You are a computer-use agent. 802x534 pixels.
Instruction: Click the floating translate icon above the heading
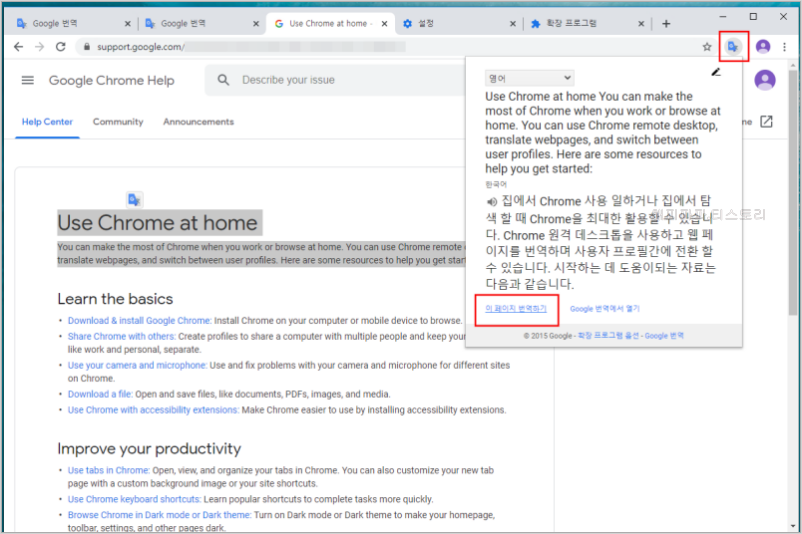click(x=134, y=199)
